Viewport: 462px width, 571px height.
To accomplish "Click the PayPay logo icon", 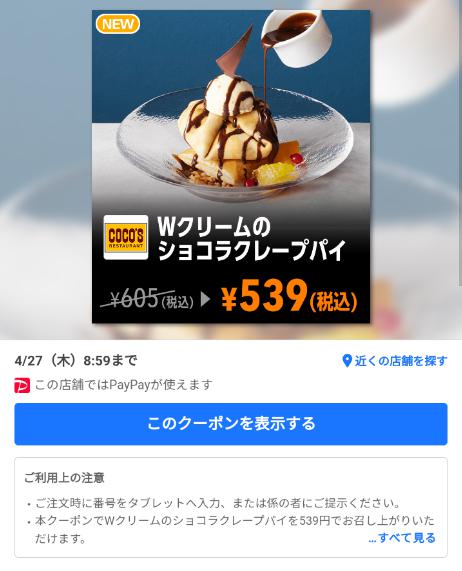I will pos(22,385).
